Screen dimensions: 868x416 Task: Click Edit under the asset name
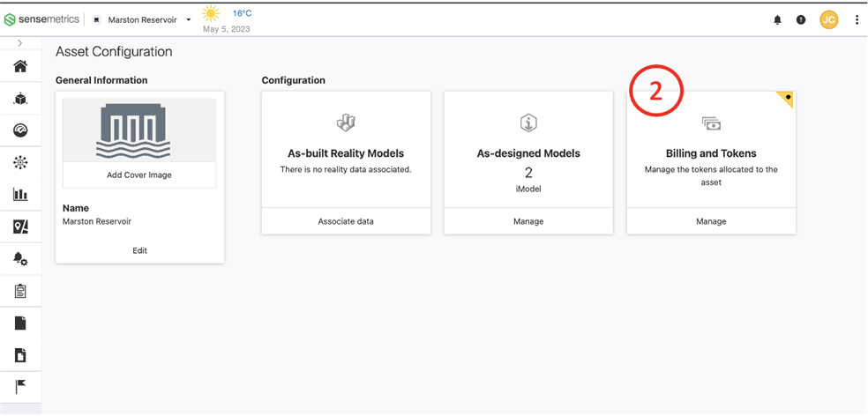(x=139, y=250)
